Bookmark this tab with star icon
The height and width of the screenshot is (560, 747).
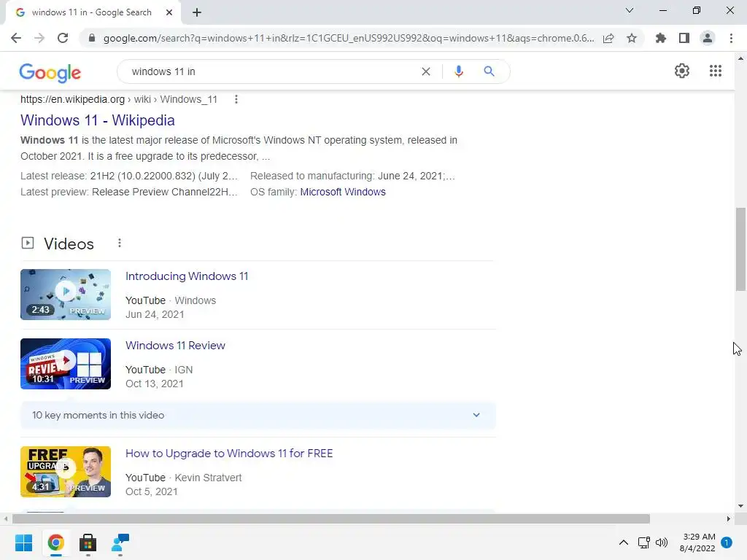pos(632,38)
